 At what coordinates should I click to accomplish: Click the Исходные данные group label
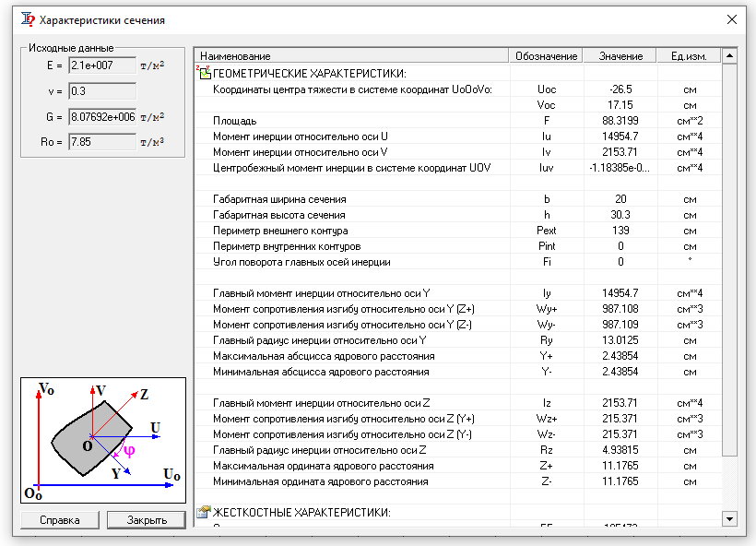click(x=71, y=48)
